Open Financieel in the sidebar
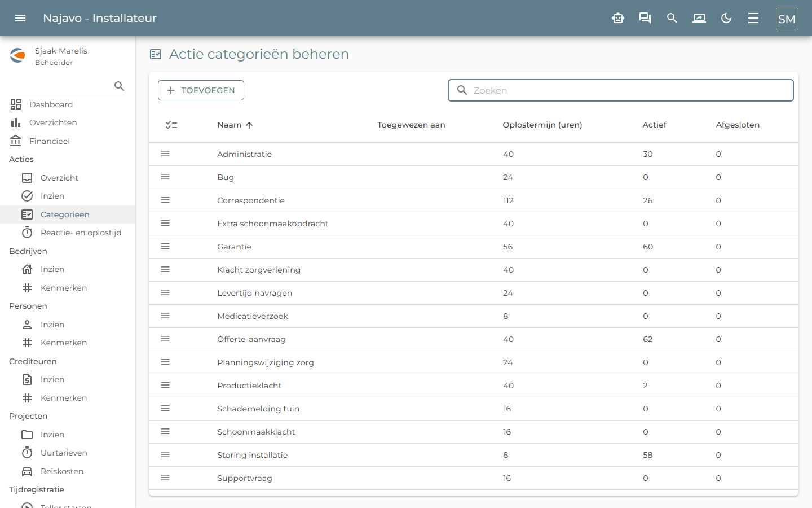812x508 pixels. 68,141
